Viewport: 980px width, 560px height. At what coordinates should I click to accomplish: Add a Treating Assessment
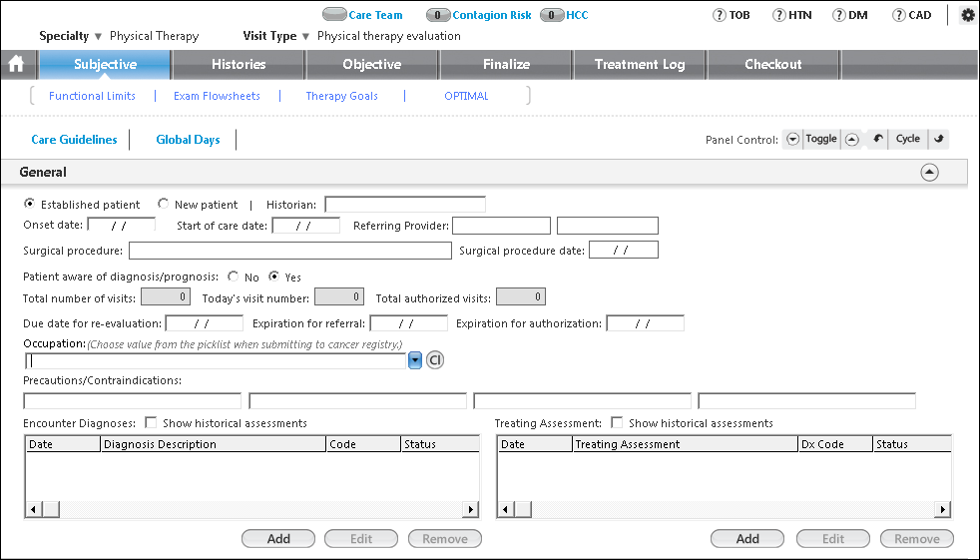[747, 539]
